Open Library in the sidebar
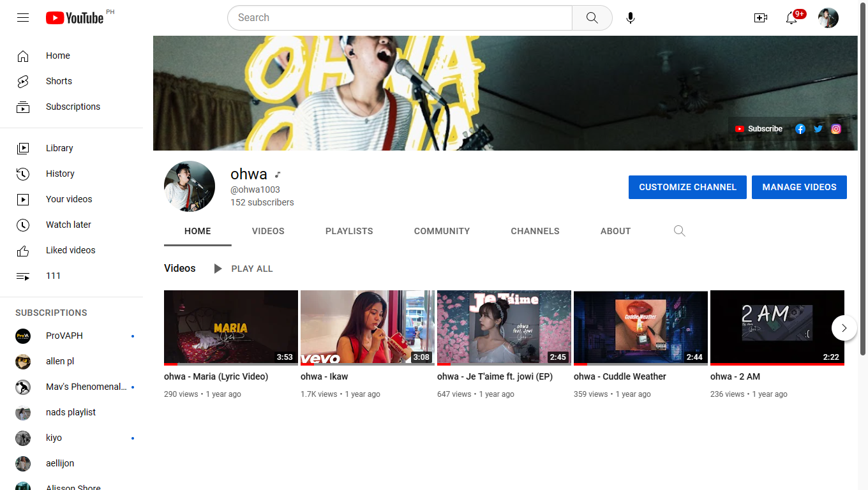 71,148
